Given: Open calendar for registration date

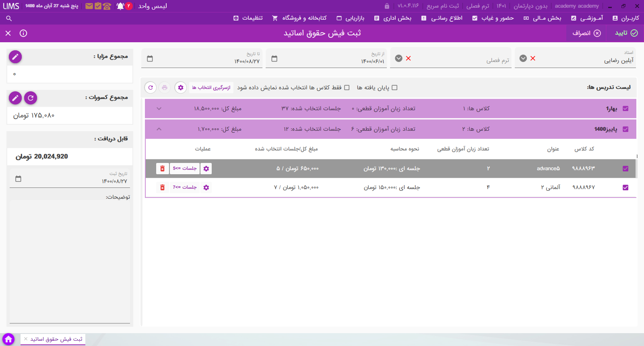Looking at the screenshot, I should coord(18,179).
